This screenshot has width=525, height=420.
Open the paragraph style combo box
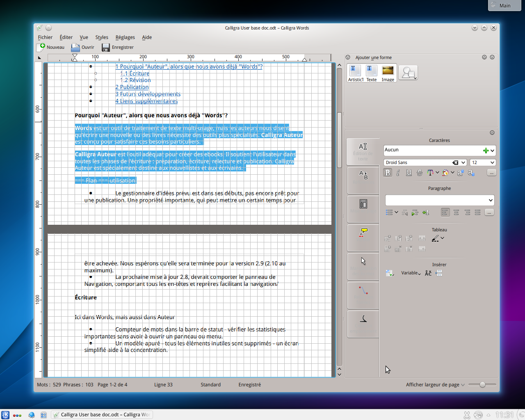[440, 200]
